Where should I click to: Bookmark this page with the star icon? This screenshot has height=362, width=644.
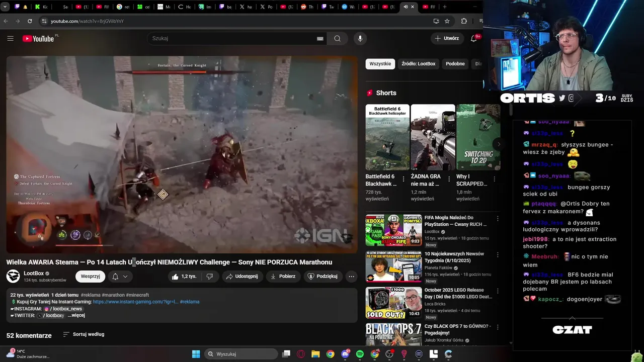pos(447,21)
